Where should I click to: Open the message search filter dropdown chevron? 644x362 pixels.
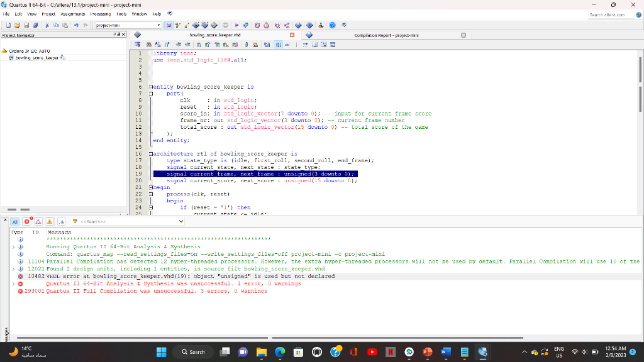(180, 222)
